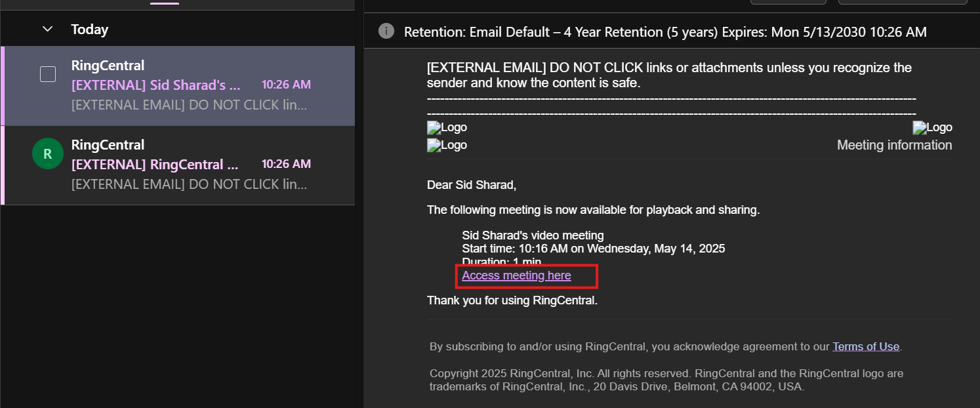980x408 pixels.
Task: Open the "[EXTERNAL] RingCentral ..." email subject
Action: click(x=155, y=165)
